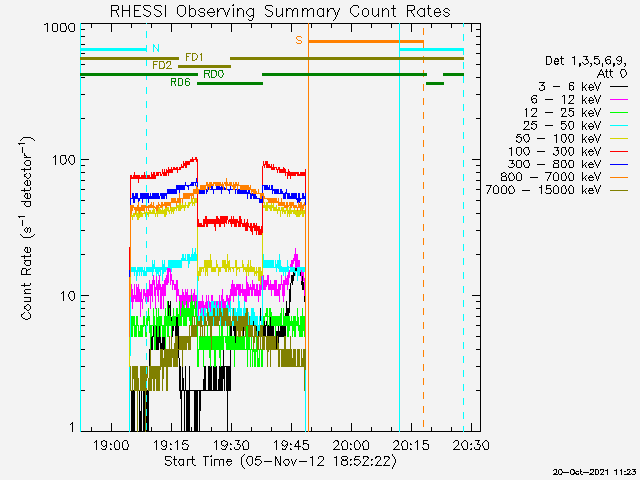Image resolution: width=640 pixels, height=480 pixels.
Task: Click the orange 'S' SAA flag label
Action: pyautogui.click(x=299, y=40)
